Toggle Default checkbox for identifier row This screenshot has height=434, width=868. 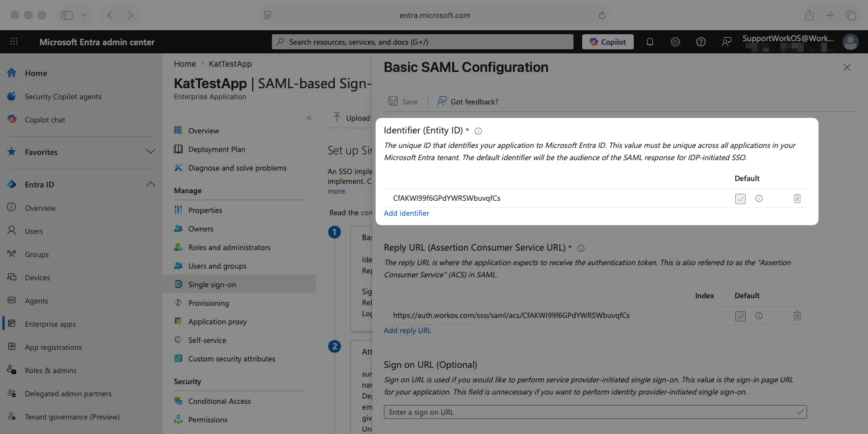(740, 199)
